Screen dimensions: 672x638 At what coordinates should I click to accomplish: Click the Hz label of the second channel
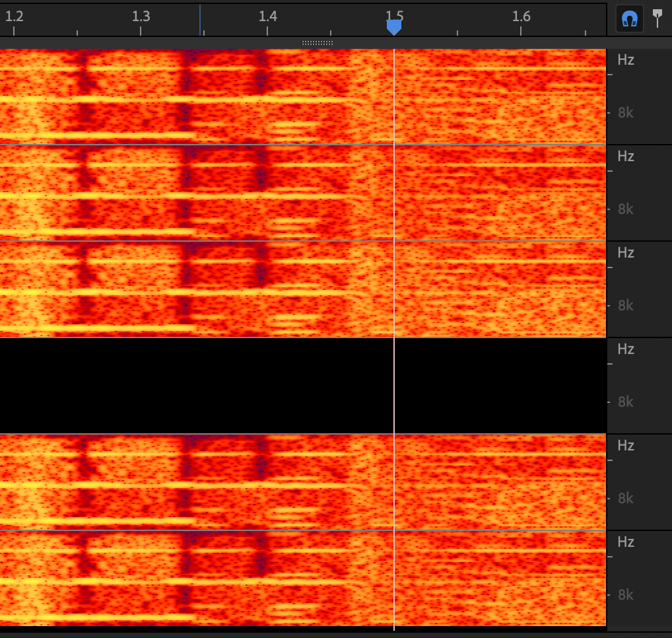(x=626, y=156)
